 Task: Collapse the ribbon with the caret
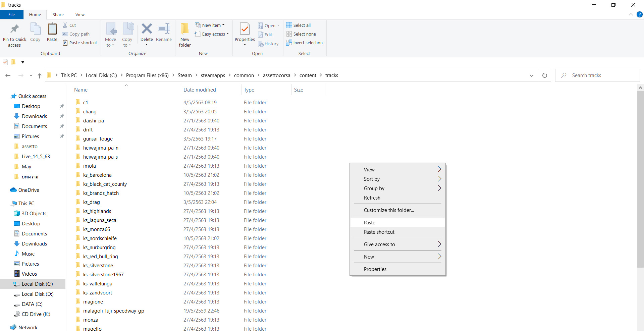pyautogui.click(x=631, y=14)
